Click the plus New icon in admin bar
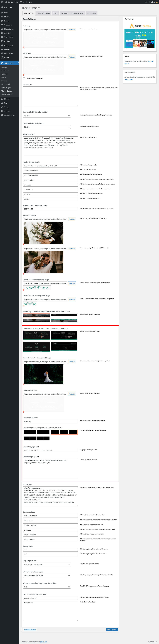The width and height of the screenshot is (159, 644). [x=27, y=2]
